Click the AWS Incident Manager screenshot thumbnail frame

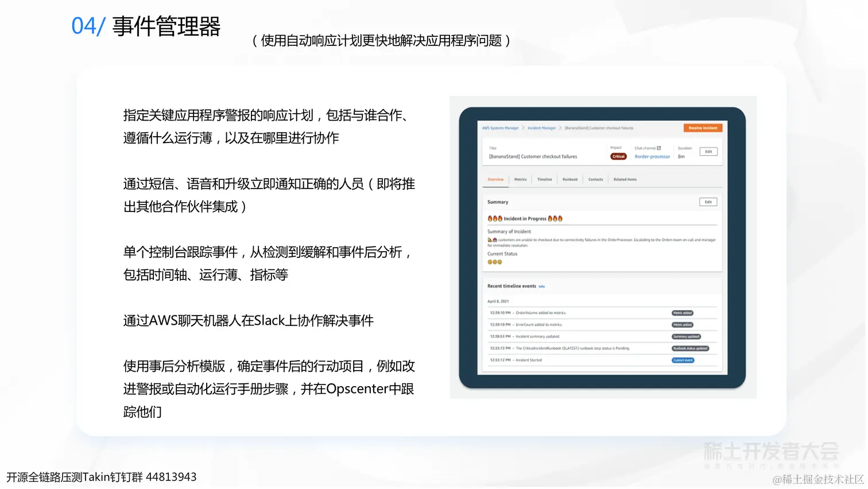tap(603, 247)
